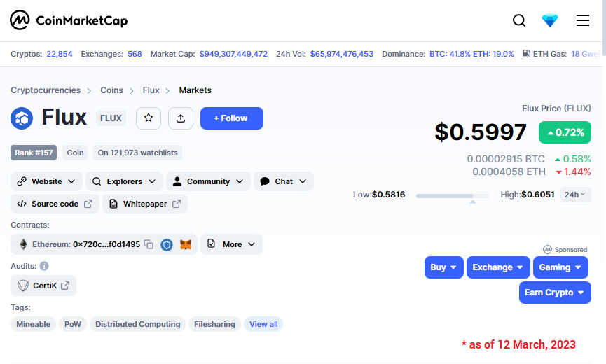The image size is (606, 364).
Task: Click the 24h Vol value
Action: [x=342, y=54]
